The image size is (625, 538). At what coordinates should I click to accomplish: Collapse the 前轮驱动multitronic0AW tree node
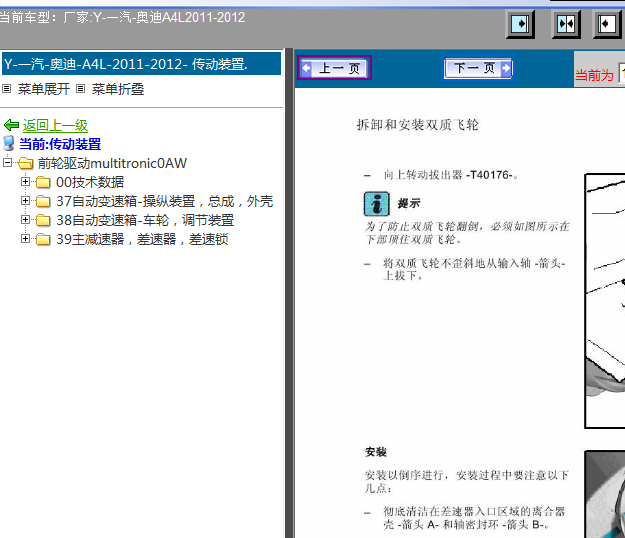point(7,163)
